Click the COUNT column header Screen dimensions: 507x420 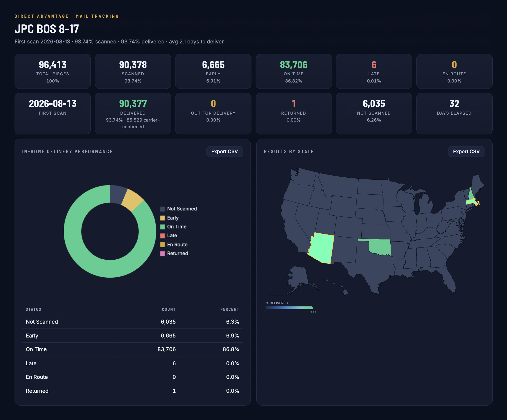169,309
